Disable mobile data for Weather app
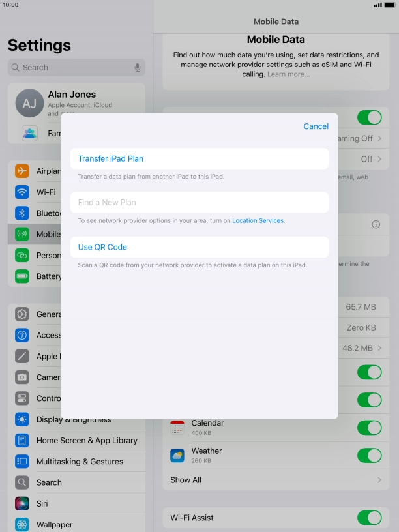399x532 pixels. (x=369, y=455)
